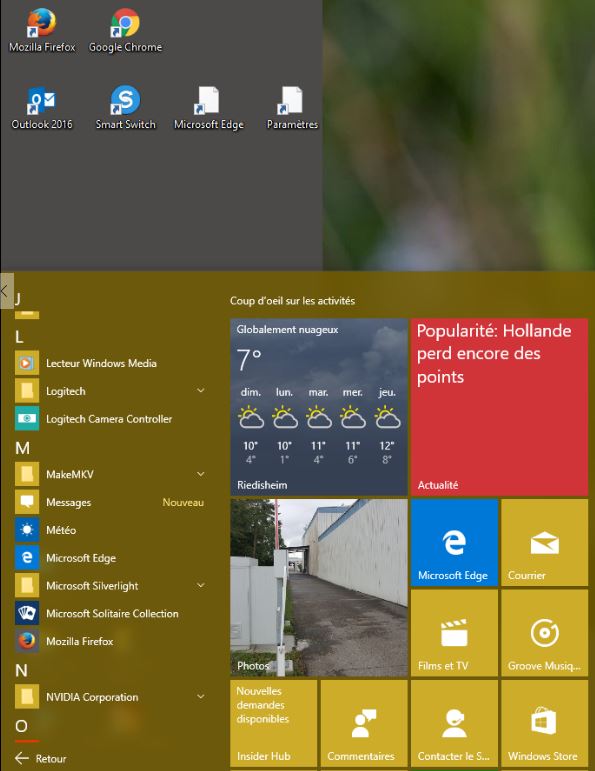Open the Films et TV tile
Image resolution: width=595 pixels, height=771 pixels.
454,633
